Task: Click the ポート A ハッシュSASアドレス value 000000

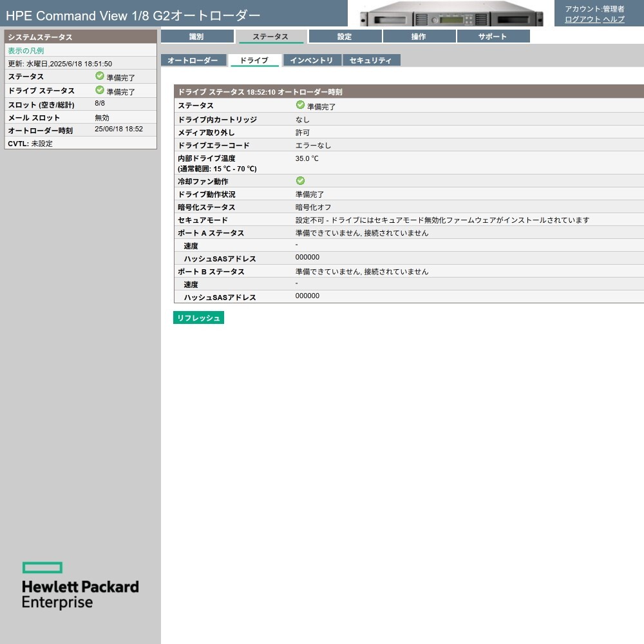Action: click(307, 257)
